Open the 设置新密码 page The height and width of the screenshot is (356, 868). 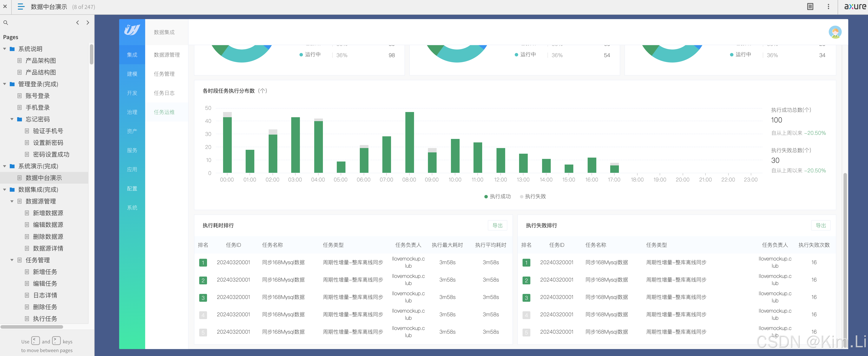48,143
